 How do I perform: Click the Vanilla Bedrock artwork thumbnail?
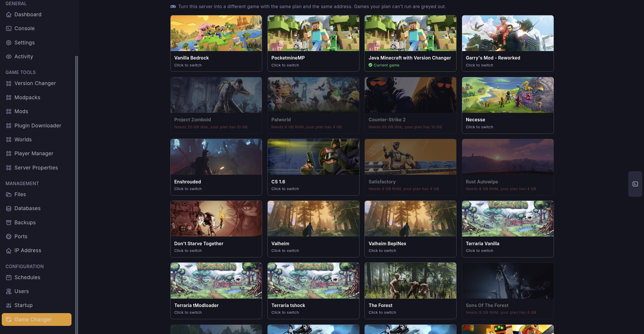click(216, 33)
